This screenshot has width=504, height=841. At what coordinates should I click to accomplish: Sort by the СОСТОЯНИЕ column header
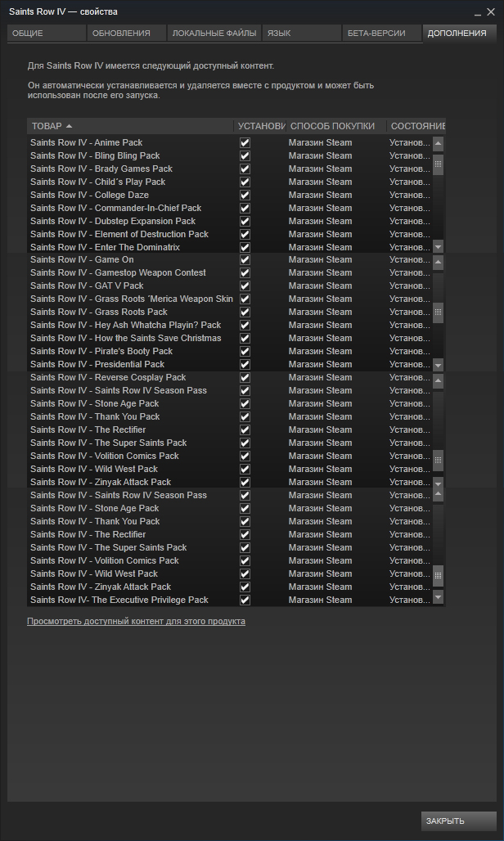(x=416, y=126)
